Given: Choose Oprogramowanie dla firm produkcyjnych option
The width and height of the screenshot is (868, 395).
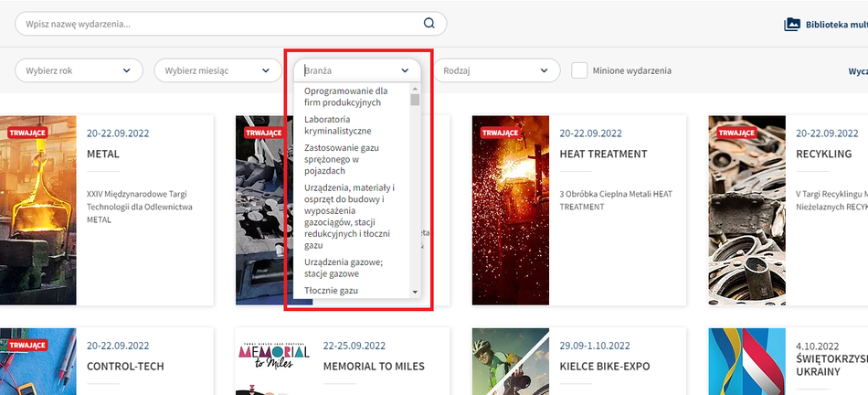Looking at the screenshot, I should (x=345, y=97).
